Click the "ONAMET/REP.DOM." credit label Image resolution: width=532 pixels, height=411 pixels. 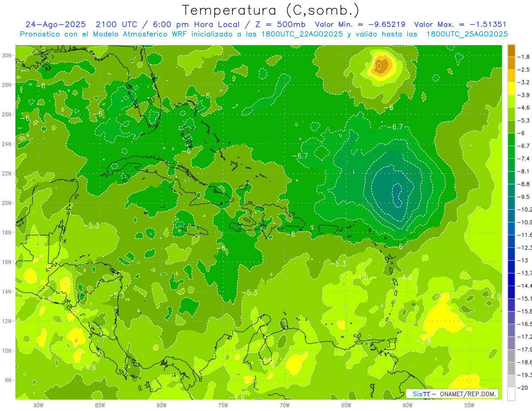468,394
